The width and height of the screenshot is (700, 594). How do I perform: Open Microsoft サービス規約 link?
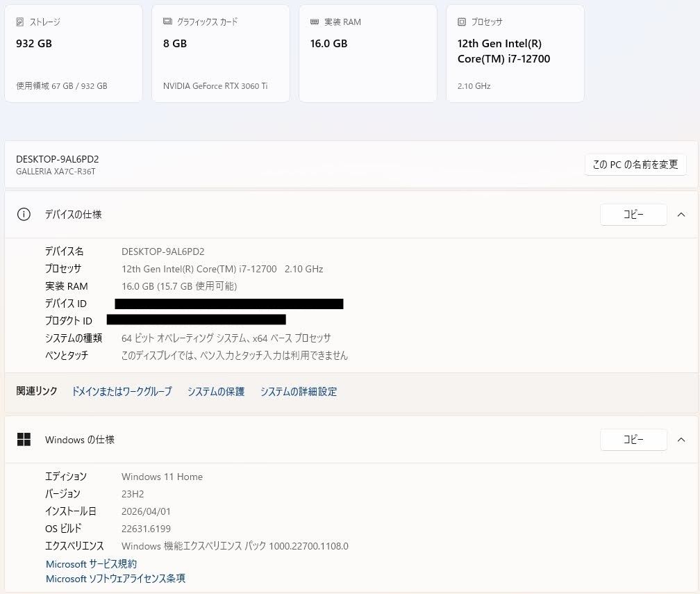click(92, 564)
